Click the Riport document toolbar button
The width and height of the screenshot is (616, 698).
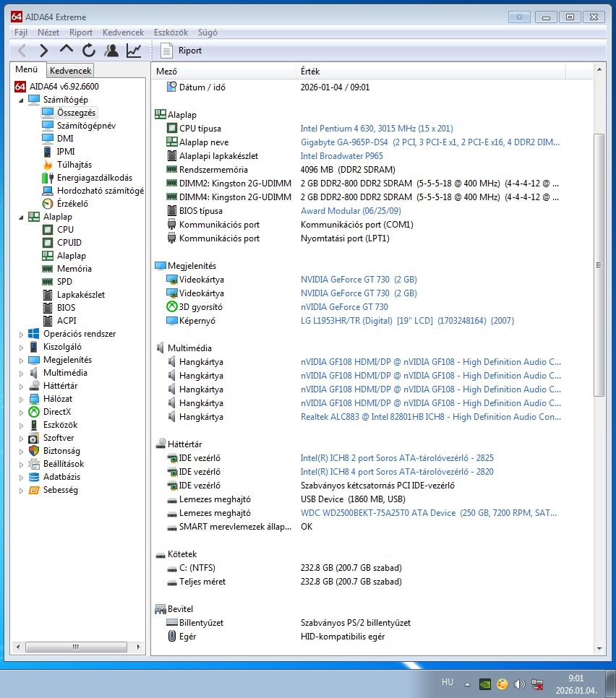click(181, 51)
